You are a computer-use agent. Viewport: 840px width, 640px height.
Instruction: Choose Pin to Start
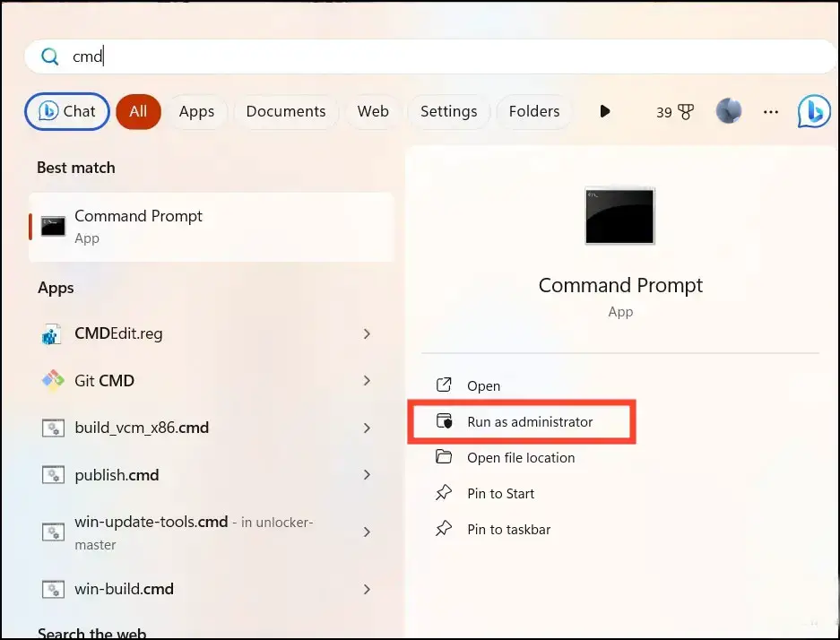tap(500, 494)
